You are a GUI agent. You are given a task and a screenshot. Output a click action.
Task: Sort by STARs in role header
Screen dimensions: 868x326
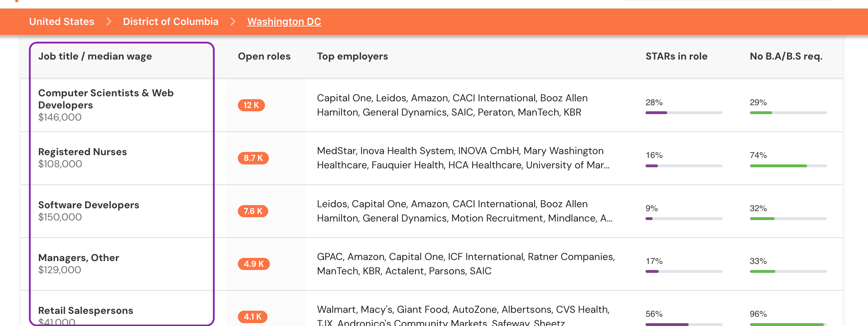tap(676, 56)
